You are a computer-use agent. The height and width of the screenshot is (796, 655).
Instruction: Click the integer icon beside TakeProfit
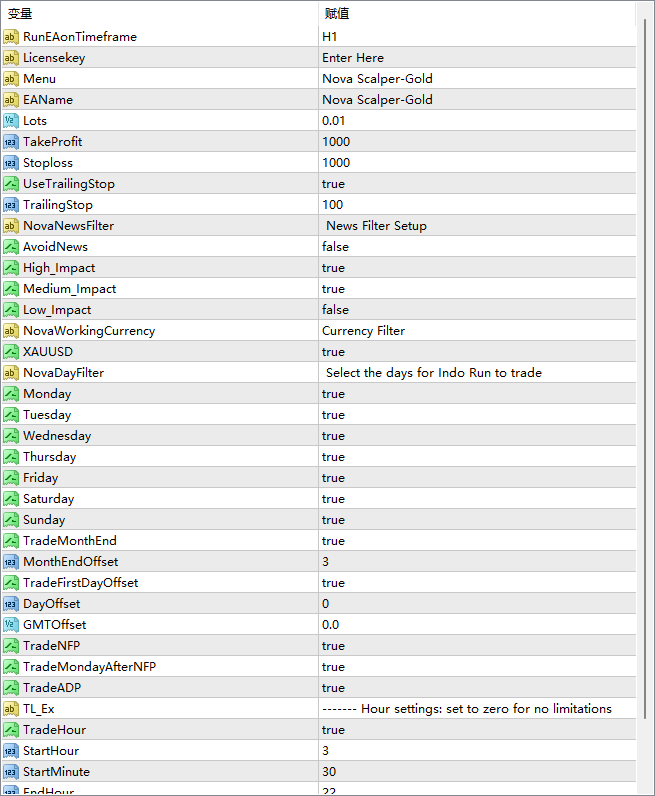(x=11, y=142)
